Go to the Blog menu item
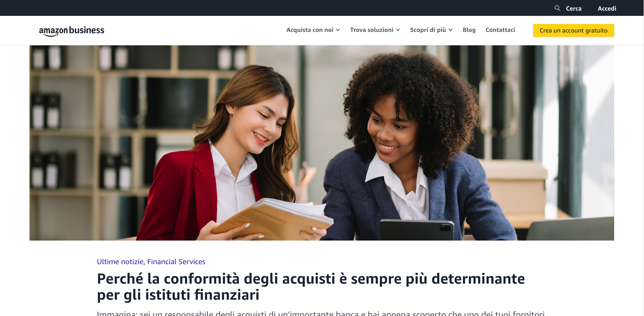 pyautogui.click(x=469, y=30)
